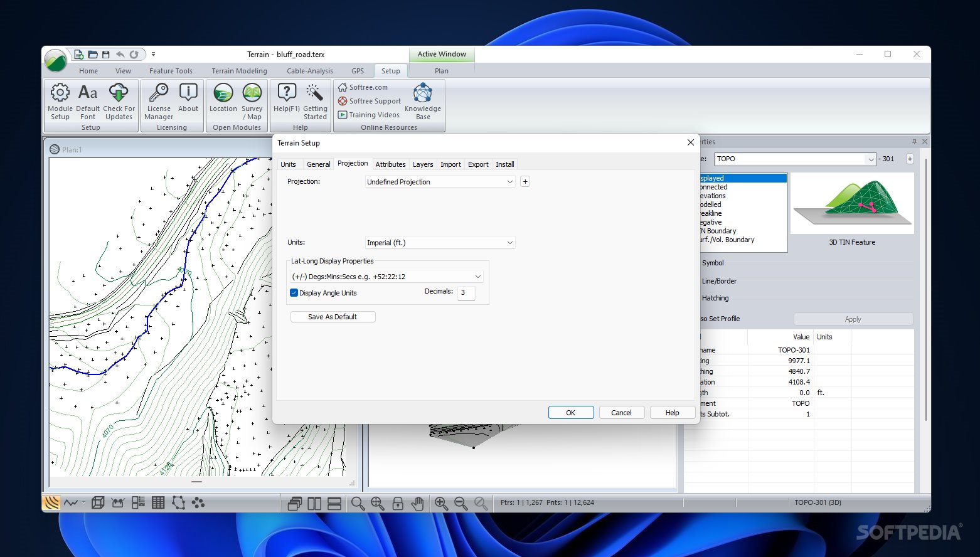This screenshot has height=557, width=980.
Task: Click the Decimals input field
Action: [466, 292]
